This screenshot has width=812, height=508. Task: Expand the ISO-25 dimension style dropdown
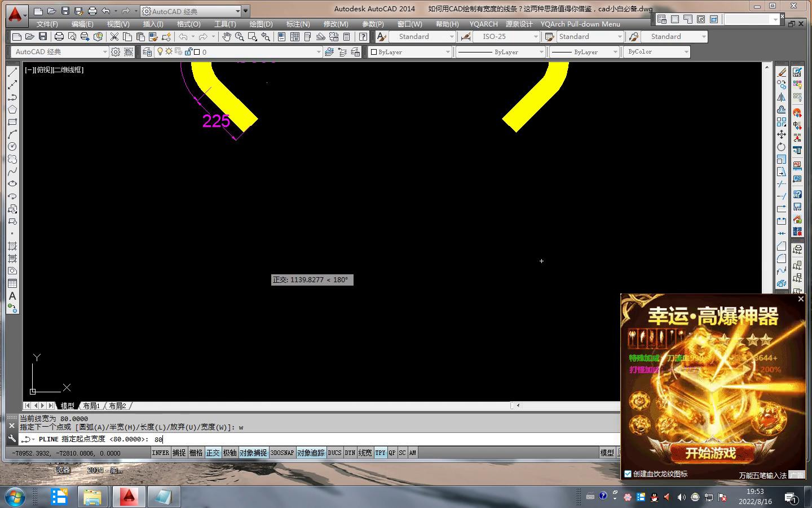pos(536,37)
